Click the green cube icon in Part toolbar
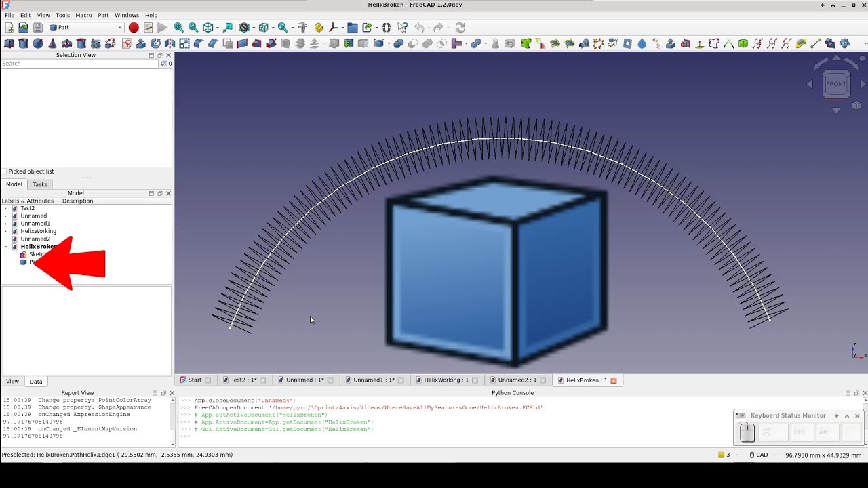Viewport: 868px width, 488px height. click(743, 43)
